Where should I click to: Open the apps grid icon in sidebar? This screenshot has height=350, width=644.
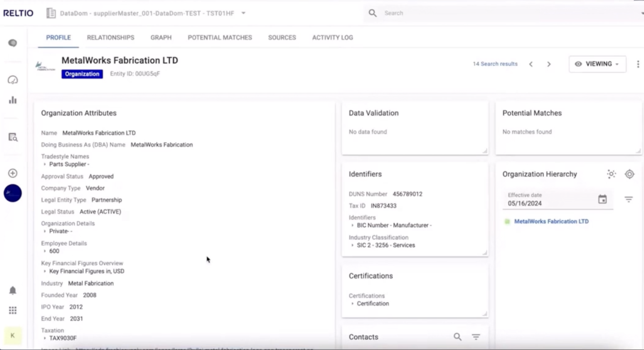[x=13, y=310]
